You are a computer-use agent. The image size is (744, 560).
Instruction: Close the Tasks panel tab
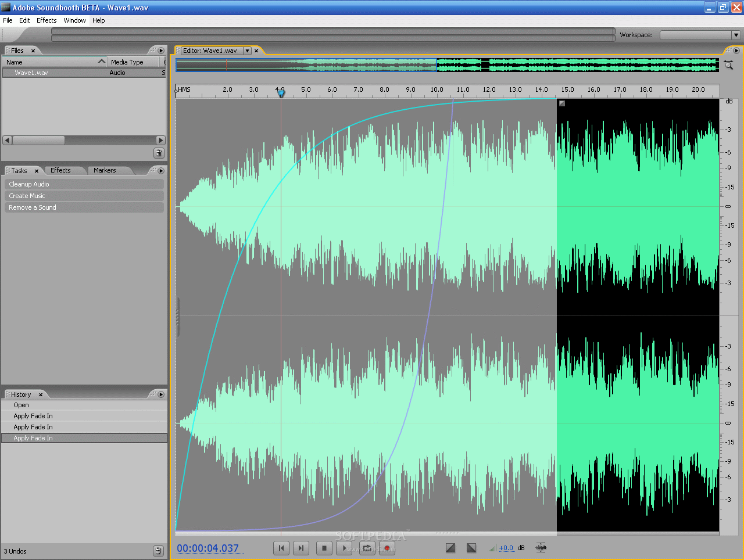(x=37, y=171)
